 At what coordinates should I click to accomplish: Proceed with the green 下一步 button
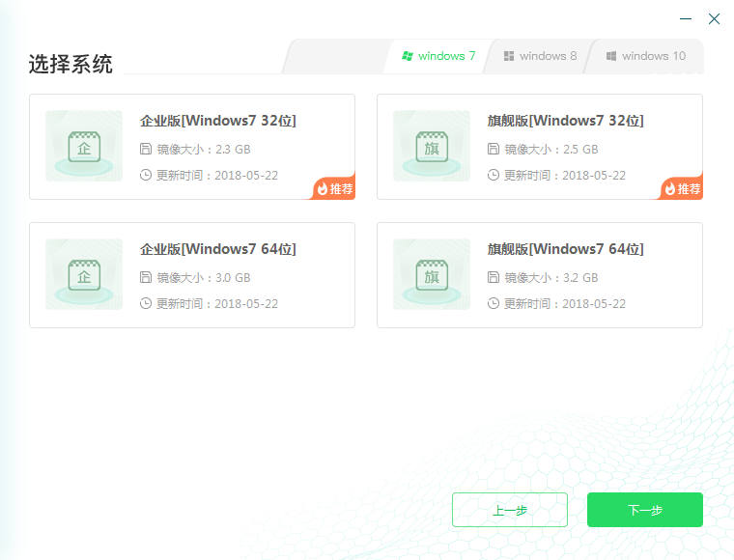(x=645, y=510)
